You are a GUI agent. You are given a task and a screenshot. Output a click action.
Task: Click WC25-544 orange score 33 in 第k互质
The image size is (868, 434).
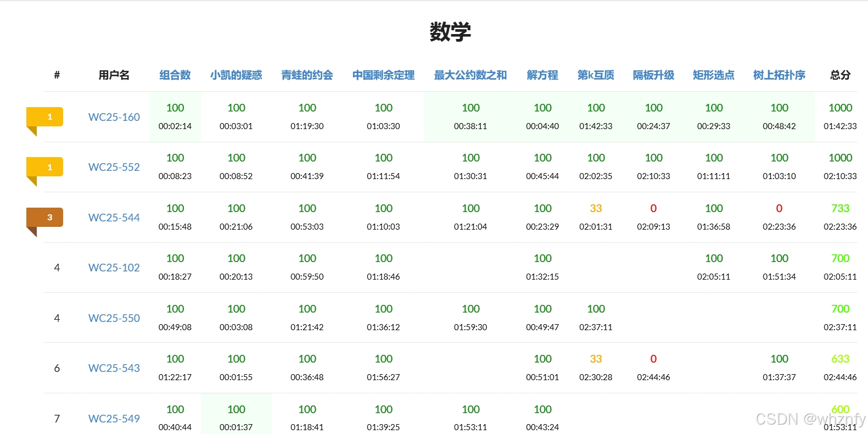(596, 208)
